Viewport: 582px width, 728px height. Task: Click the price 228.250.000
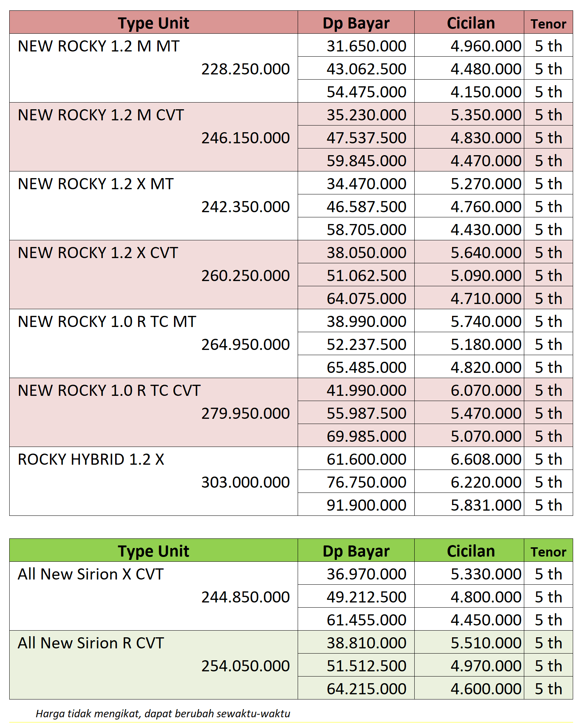245,69
